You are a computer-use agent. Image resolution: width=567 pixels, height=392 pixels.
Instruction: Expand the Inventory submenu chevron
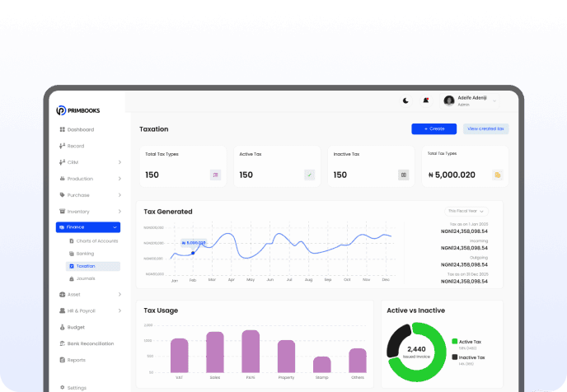click(x=119, y=212)
